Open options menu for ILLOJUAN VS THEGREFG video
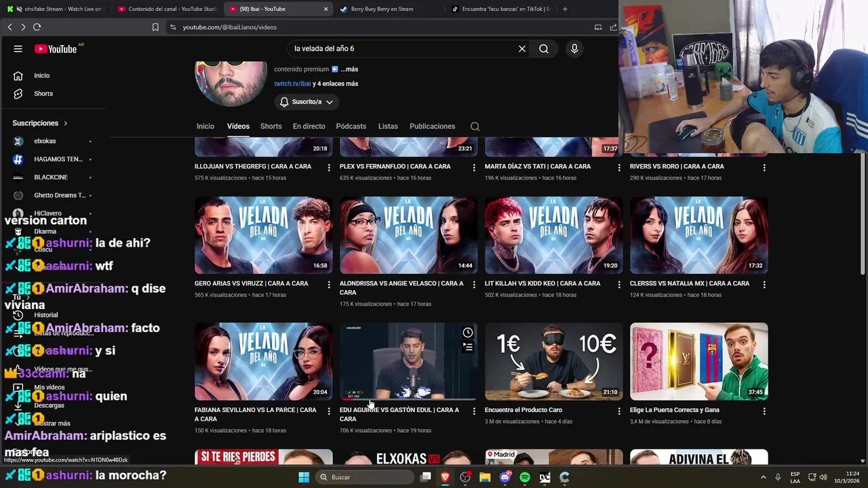Image resolution: width=868 pixels, height=488 pixels. 329,167
